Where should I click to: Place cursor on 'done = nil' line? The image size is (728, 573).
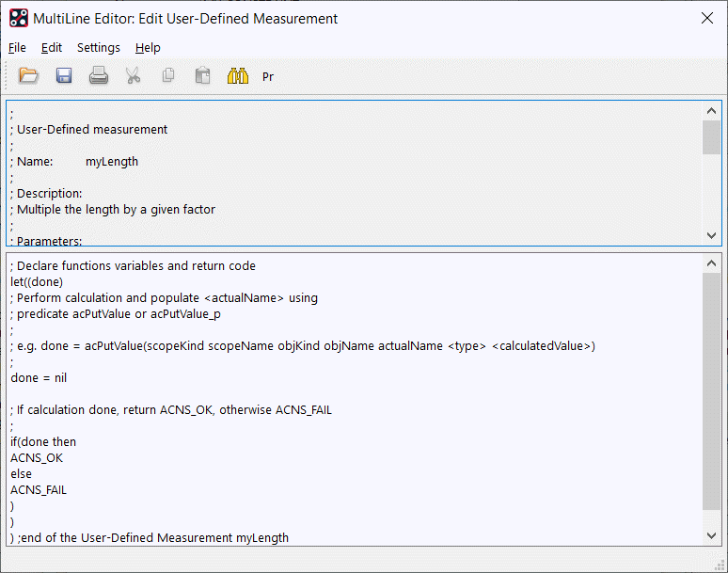39,378
